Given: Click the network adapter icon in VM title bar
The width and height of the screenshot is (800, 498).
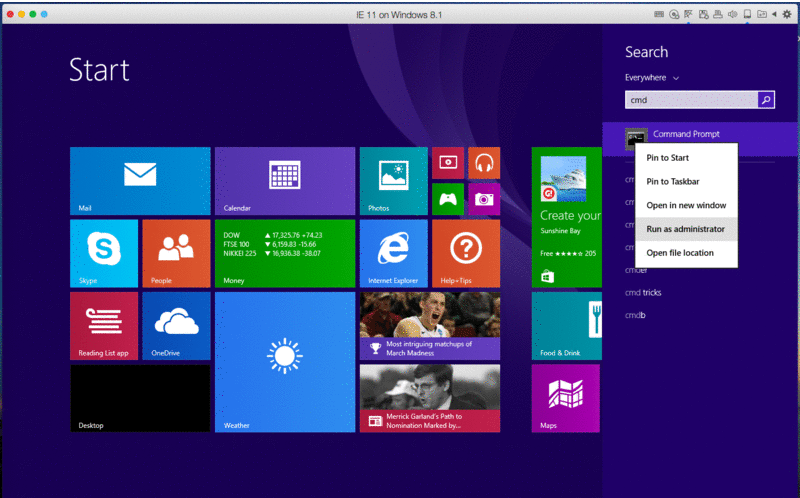Looking at the screenshot, I should tap(688, 14).
